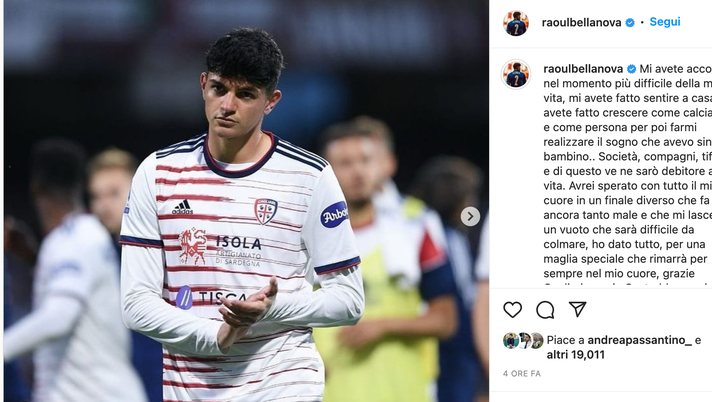Open raoulbellanova username in the post header
The width and height of the screenshot is (712, 402).
581,23
